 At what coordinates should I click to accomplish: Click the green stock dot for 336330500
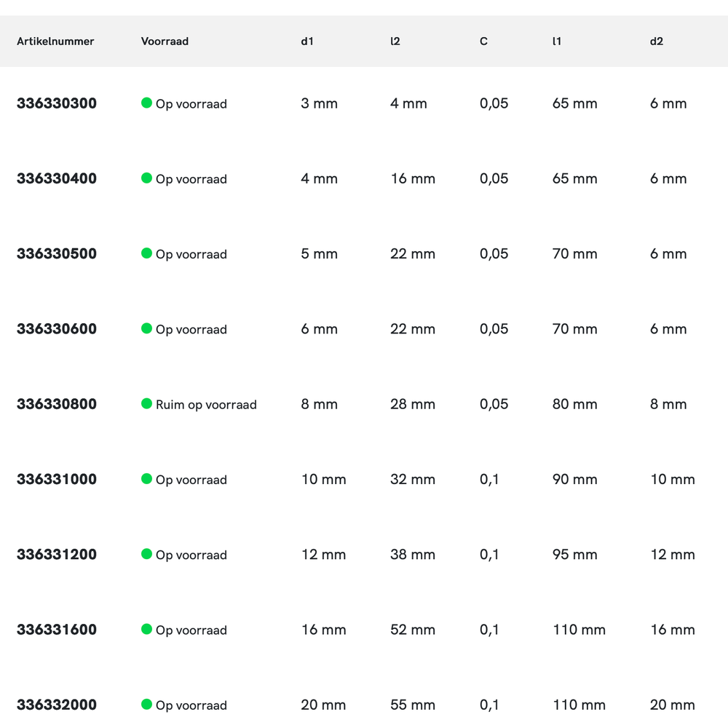[146, 253]
